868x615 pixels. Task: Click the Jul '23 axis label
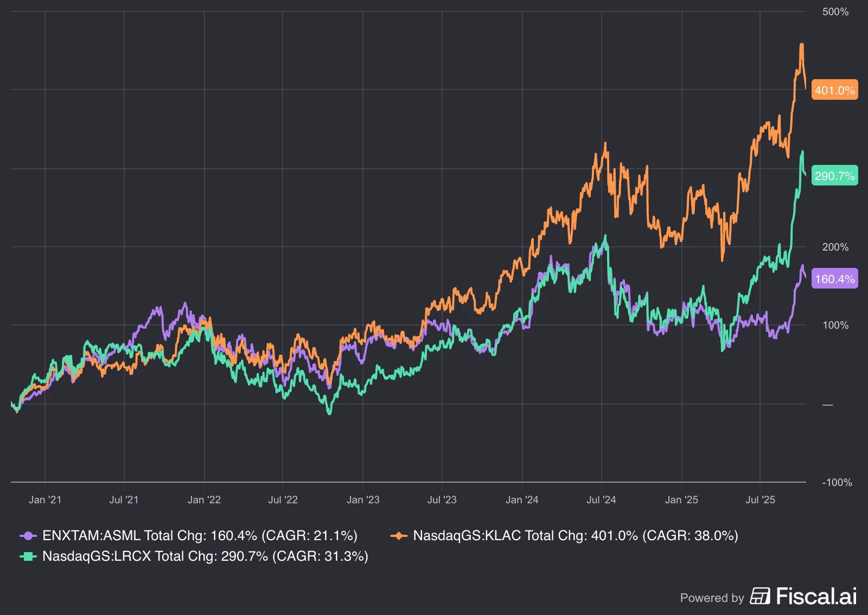point(442,499)
